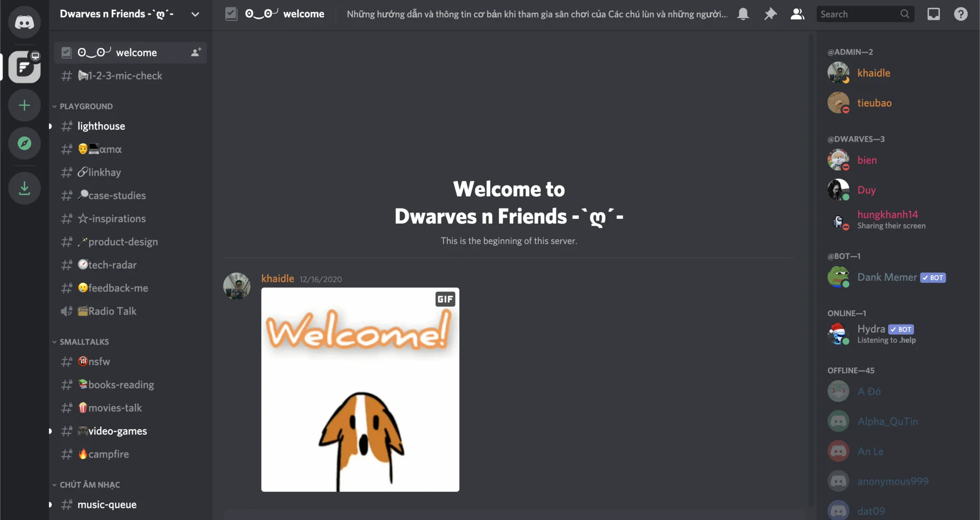Screen dimensions: 980x520
Task: Open Duy avatar in member list
Action: (x=838, y=190)
